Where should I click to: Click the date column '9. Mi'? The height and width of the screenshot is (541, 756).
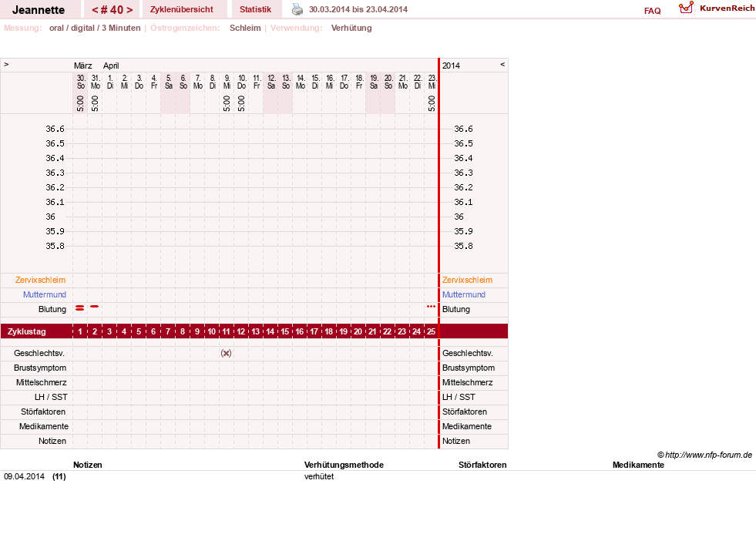(x=227, y=82)
